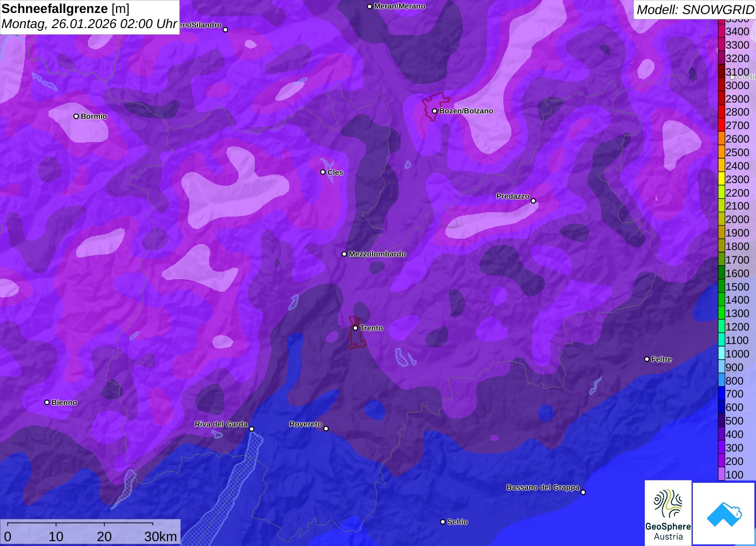Select the 2800 red legend swatch
756x546 pixels.
721,112
